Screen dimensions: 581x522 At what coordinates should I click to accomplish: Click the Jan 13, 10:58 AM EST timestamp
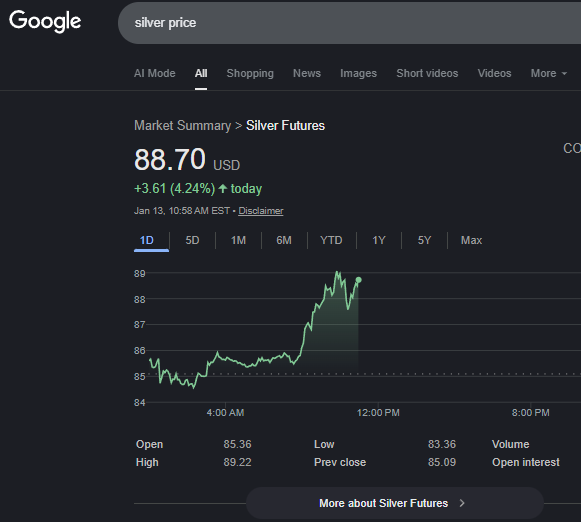(x=182, y=211)
